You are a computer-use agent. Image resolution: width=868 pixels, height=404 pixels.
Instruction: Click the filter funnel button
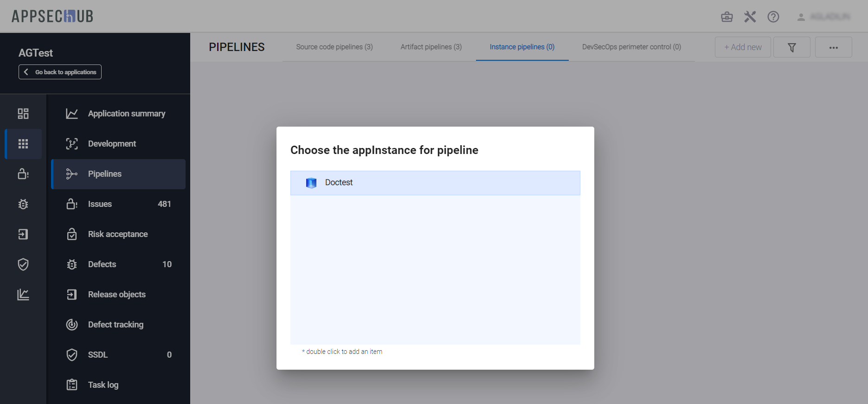[x=792, y=47]
